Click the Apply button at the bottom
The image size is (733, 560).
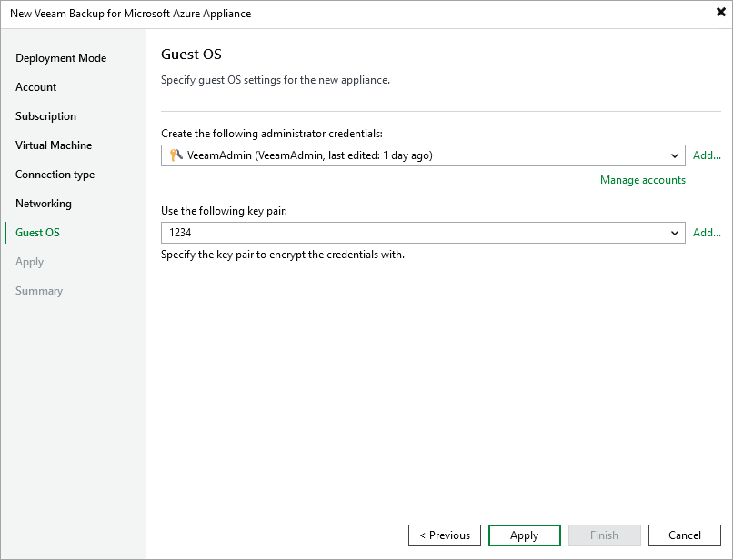click(525, 535)
